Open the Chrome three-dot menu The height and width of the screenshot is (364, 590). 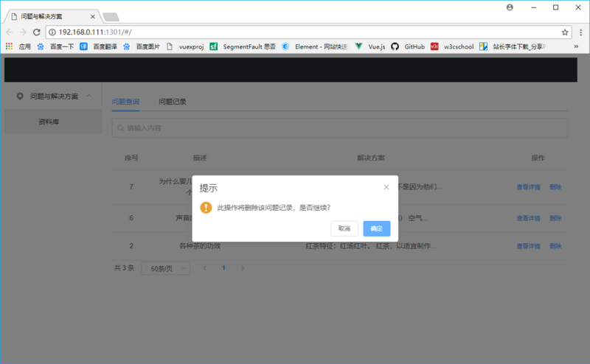point(580,32)
